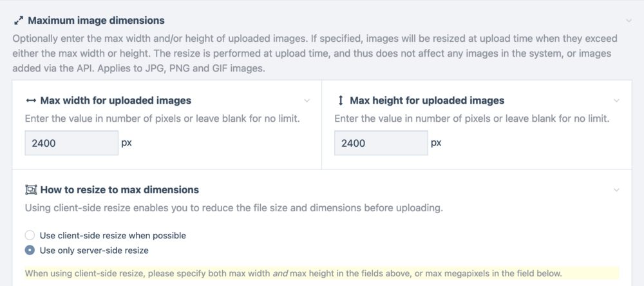Click the 'Max width for uploaded images' heading
The height and width of the screenshot is (286, 644).
point(115,101)
